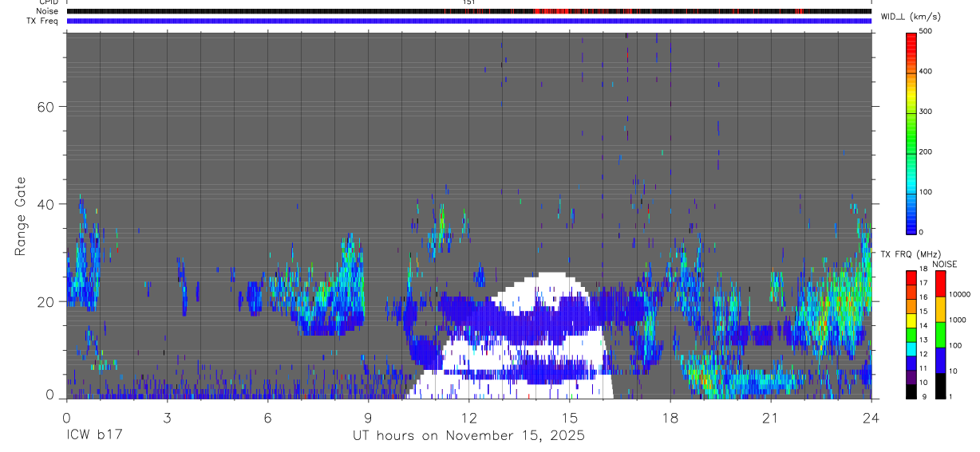Click the '60' tick on Range Gate axis
980x452 pixels.
click(x=45, y=106)
